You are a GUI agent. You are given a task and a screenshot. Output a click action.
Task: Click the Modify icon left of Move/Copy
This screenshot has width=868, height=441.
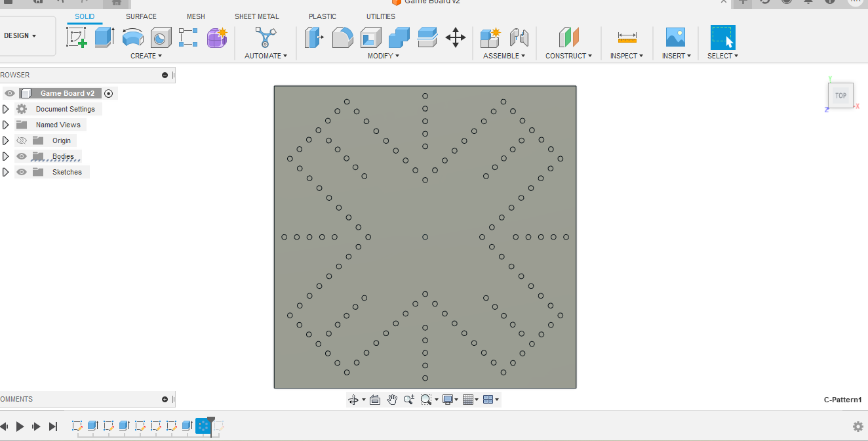(427, 37)
